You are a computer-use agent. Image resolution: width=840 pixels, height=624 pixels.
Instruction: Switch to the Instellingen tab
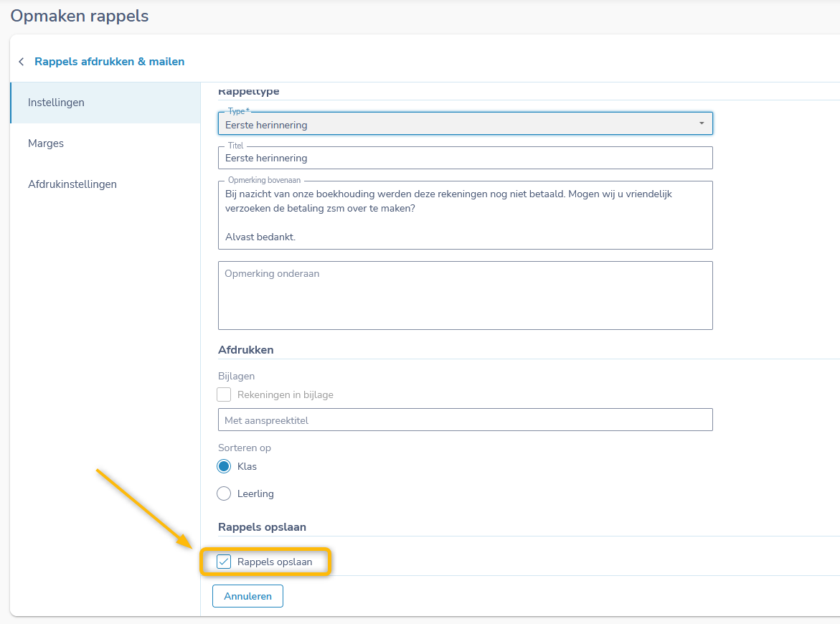pyautogui.click(x=56, y=103)
